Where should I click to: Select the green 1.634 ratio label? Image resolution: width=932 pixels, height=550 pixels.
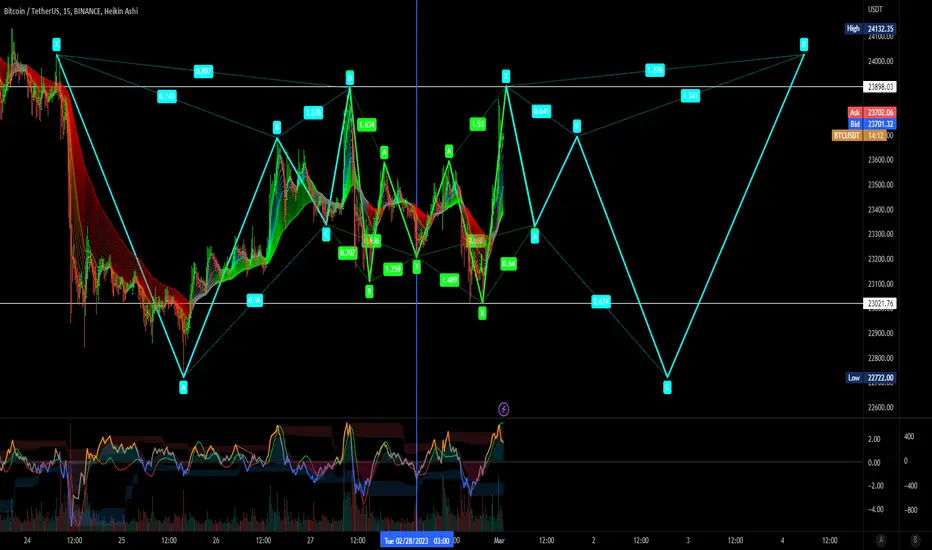coord(367,124)
